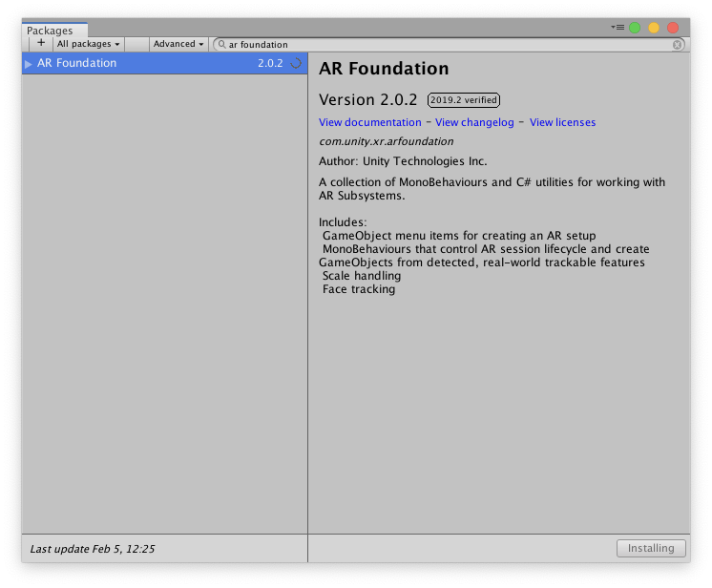This screenshot has width=712, height=588.
Task: Clear the search text with the x icon
Action: (x=677, y=45)
